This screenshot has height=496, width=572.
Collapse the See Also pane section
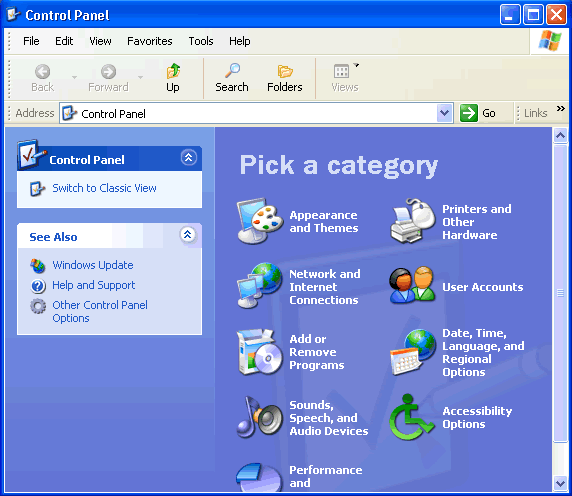tap(188, 235)
